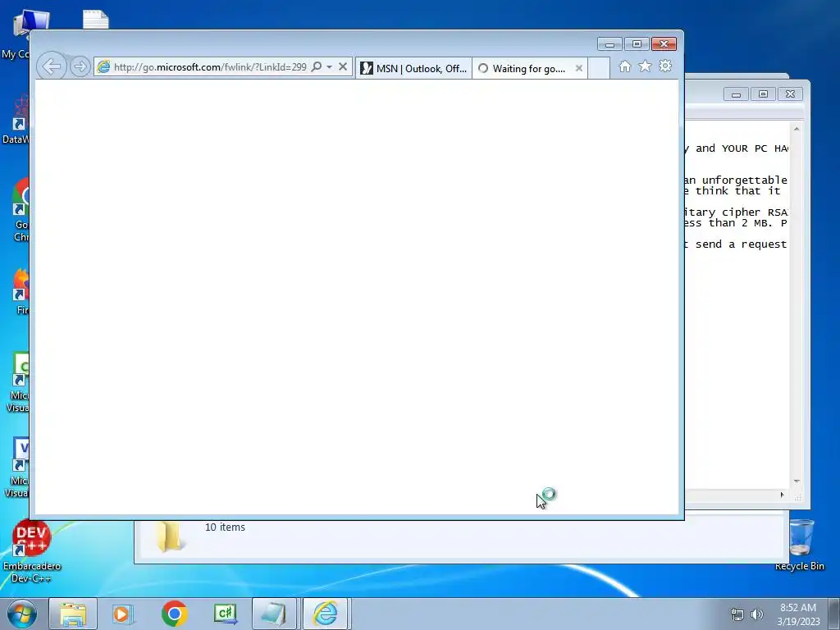
Task: Minimize the Internet Explorer window
Action: coord(609,44)
